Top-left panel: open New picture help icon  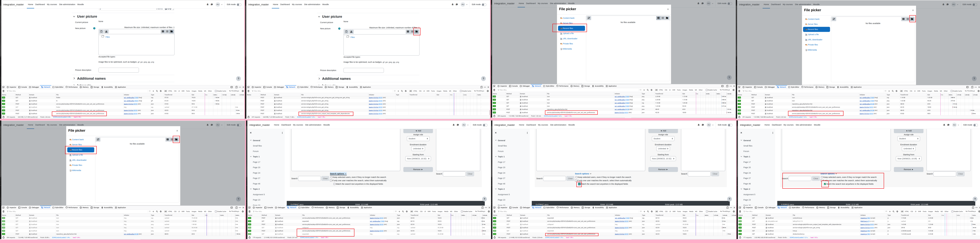[94, 28]
